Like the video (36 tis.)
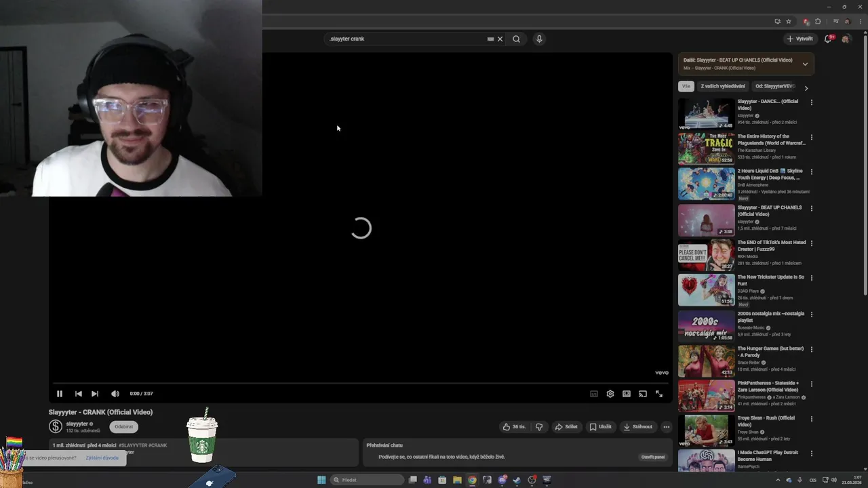 pos(515,427)
